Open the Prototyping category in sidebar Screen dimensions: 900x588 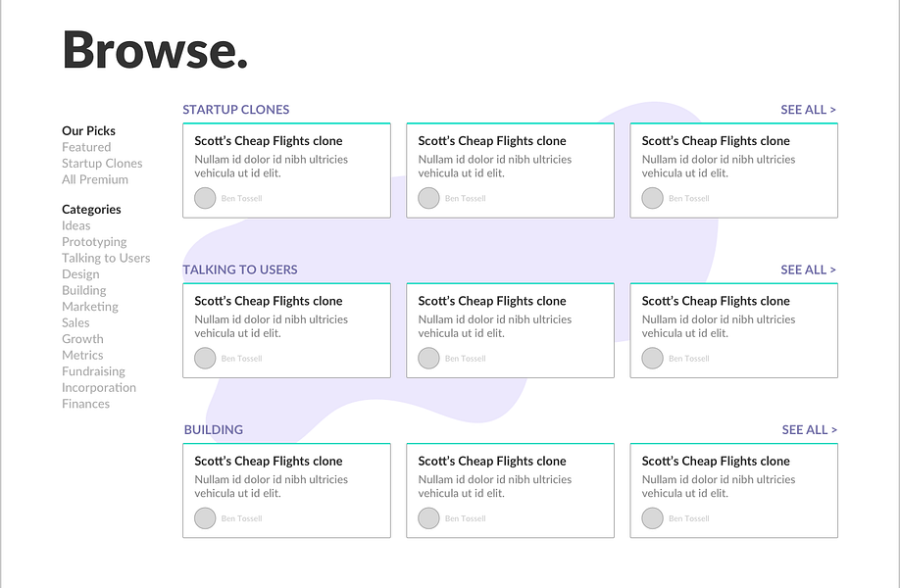coord(94,242)
